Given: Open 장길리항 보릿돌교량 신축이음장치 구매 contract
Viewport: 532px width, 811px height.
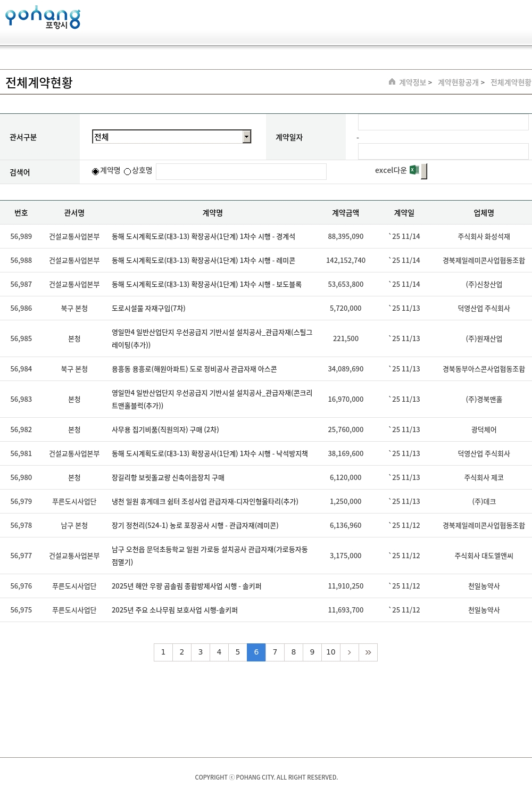Looking at the screenshot, I should (x=168, y=478).
